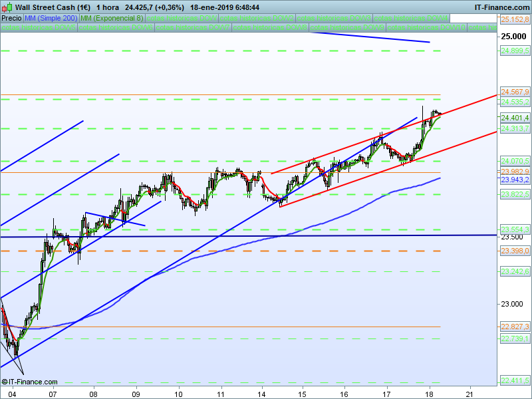The height and width of the screenshot is (399, 532).
Task: Click the 24.535,2 price level tag
Action: tap(515, 102)
